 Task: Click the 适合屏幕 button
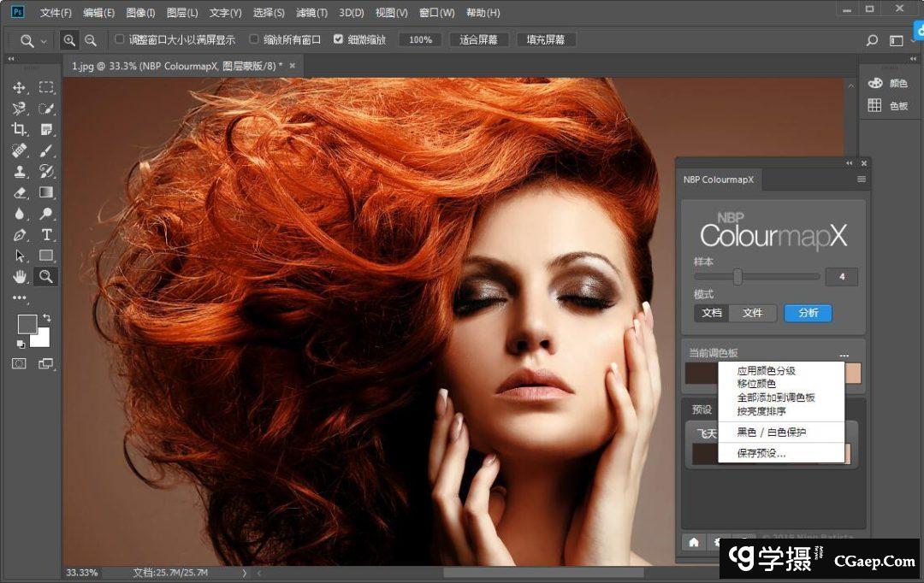[x=479, y=40]
